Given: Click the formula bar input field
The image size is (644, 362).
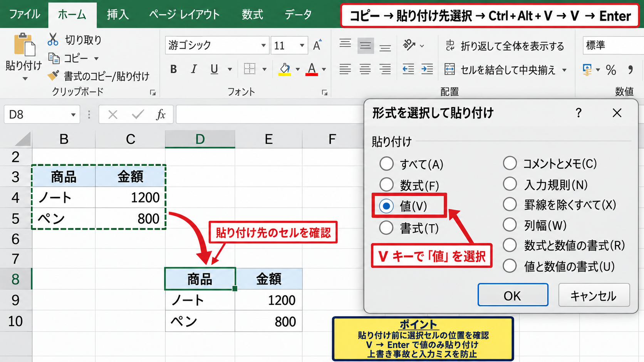Looking at the screenshot, I should click(x=270, y=114).
